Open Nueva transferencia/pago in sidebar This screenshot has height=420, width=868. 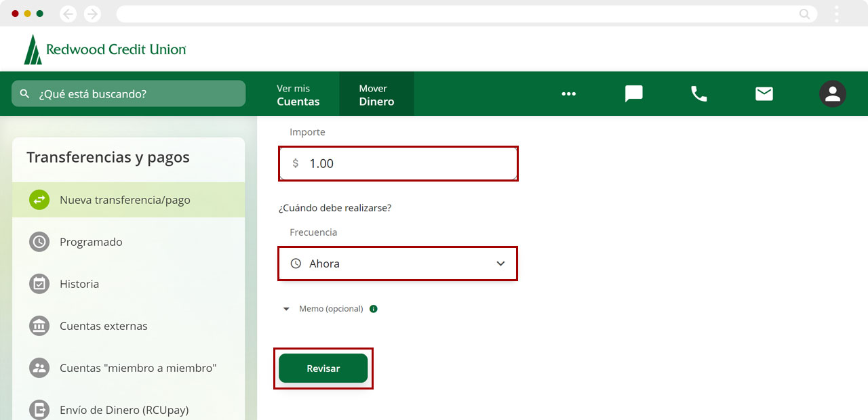tap(125, 200)
